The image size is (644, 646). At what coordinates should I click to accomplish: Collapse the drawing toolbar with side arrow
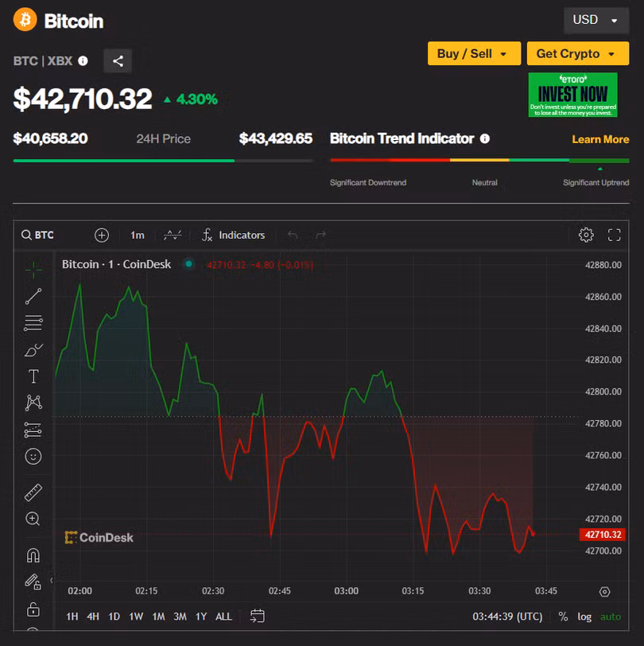pyautogui.click(x=52, y=580)
